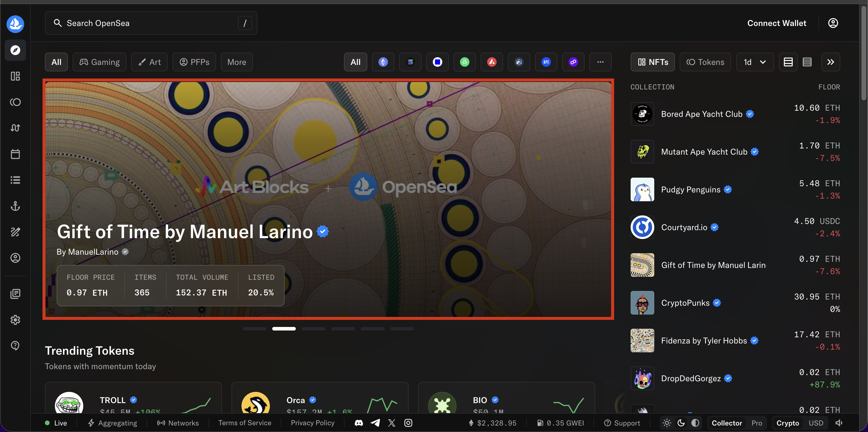Open Terms of Service link
Screen dimensions: 868x432
(245, 423)
